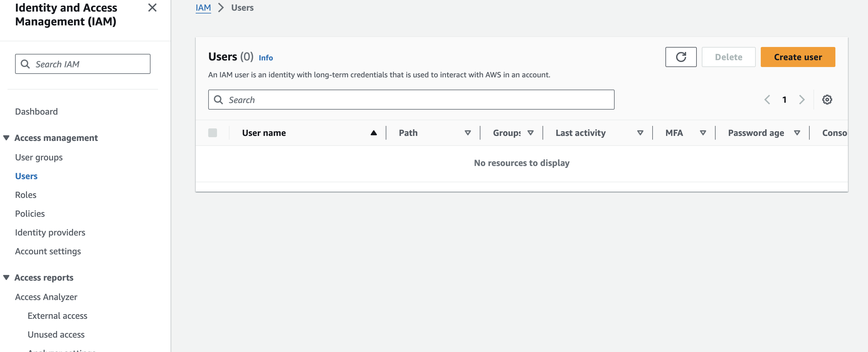The width and height of the screenshot is (868, 352).
Task: Click the Create user button
Action: tap(797, 57)
